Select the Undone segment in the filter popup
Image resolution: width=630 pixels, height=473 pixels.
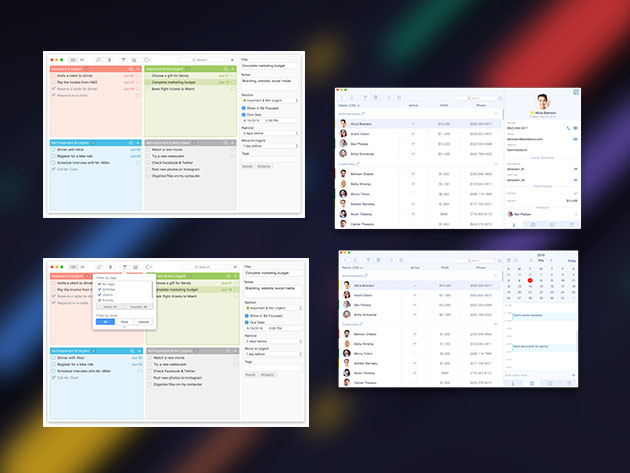click(x=143, y=322)
